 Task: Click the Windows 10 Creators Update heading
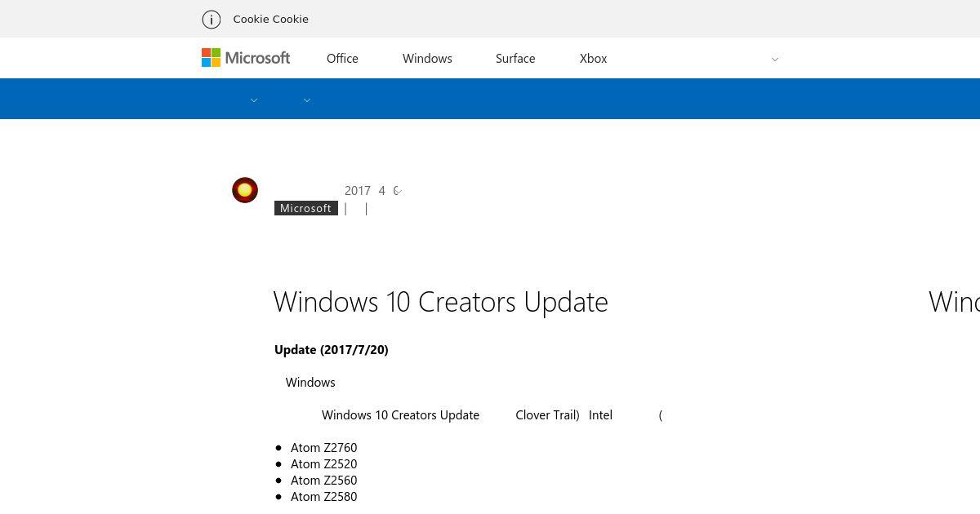441,302
